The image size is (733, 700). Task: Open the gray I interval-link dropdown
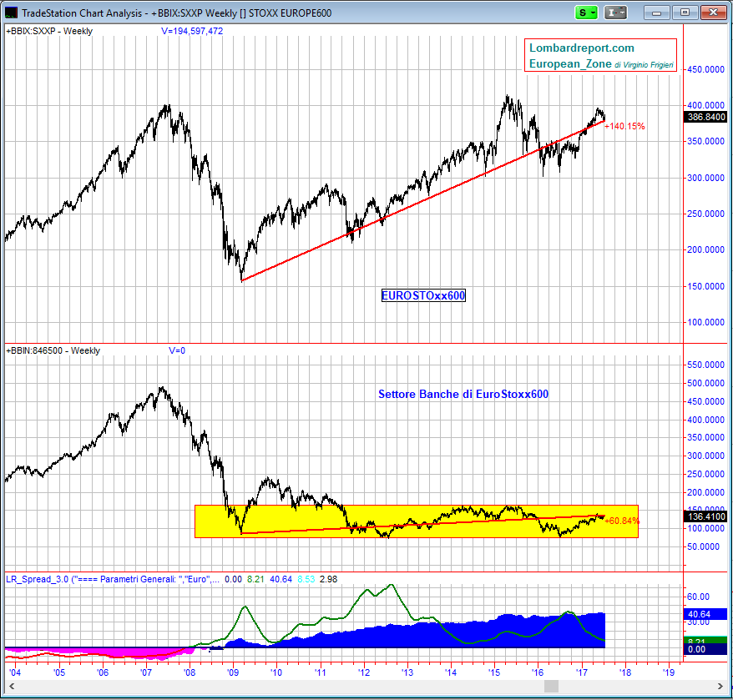(615, 13)
